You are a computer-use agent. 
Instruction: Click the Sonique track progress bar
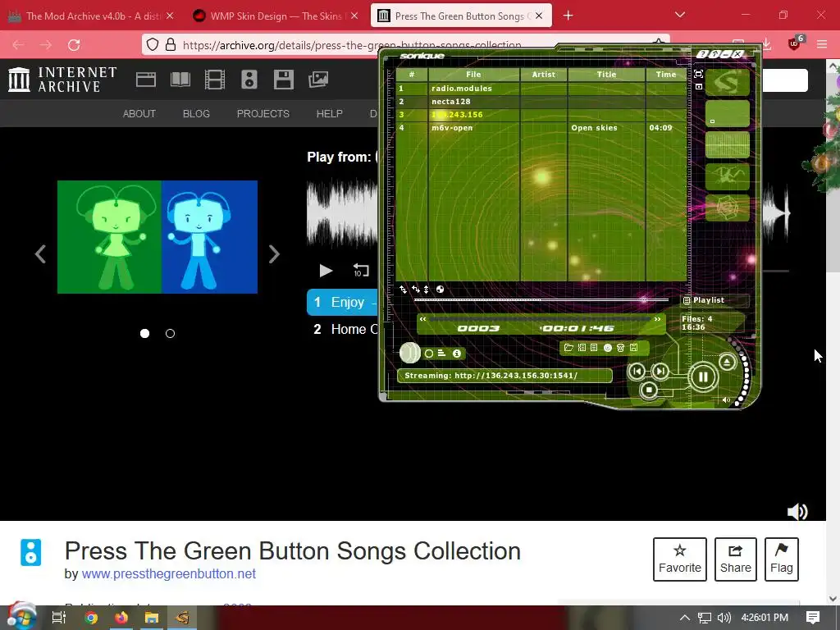[x=540, y=319]
